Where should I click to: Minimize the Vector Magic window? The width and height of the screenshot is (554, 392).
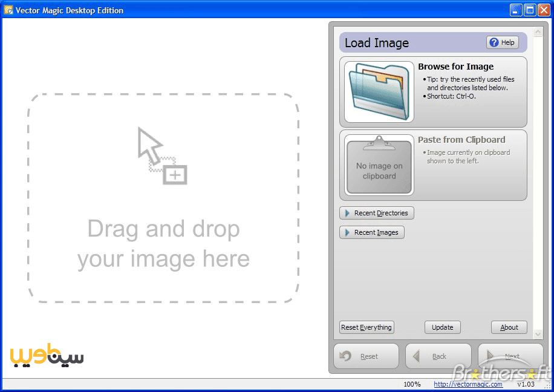515,10
